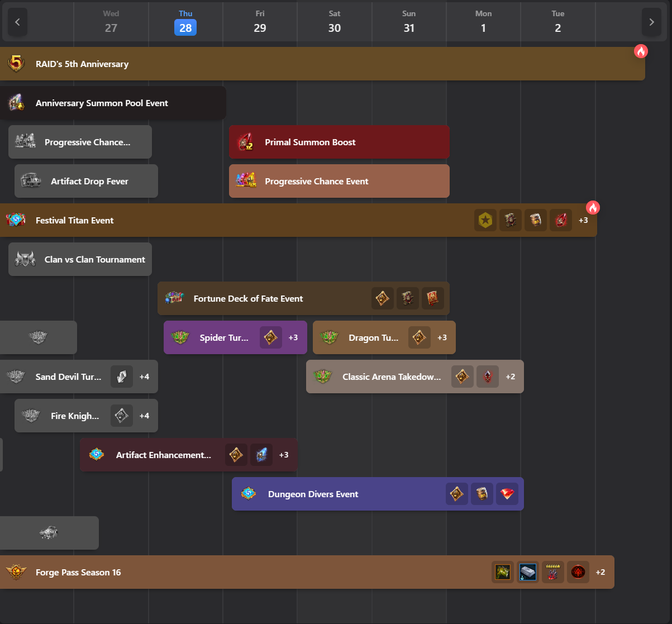The height and width of the screenshot is (624, 672).
Task: Click the Spider Tournament green winged icon
Action: (x=180, y=337)
